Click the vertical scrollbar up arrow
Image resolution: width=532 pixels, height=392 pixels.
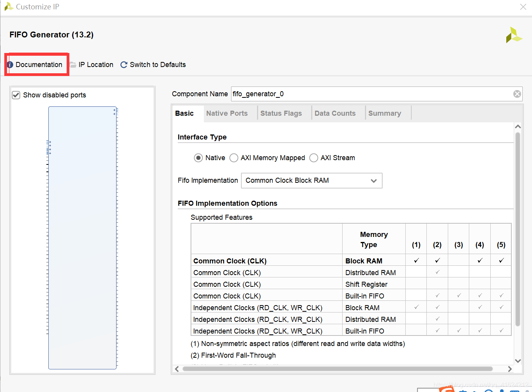pos(518,127)
